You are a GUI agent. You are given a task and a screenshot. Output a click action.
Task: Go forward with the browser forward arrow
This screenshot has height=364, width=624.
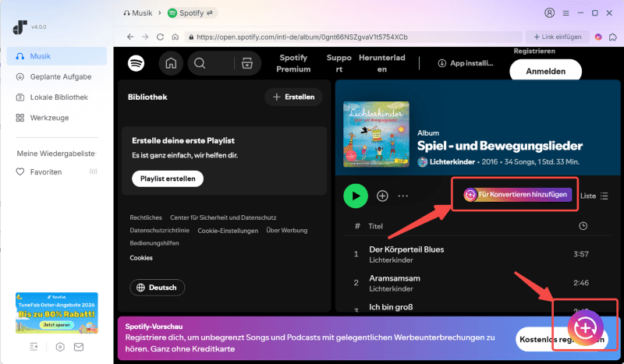(145, 37)
